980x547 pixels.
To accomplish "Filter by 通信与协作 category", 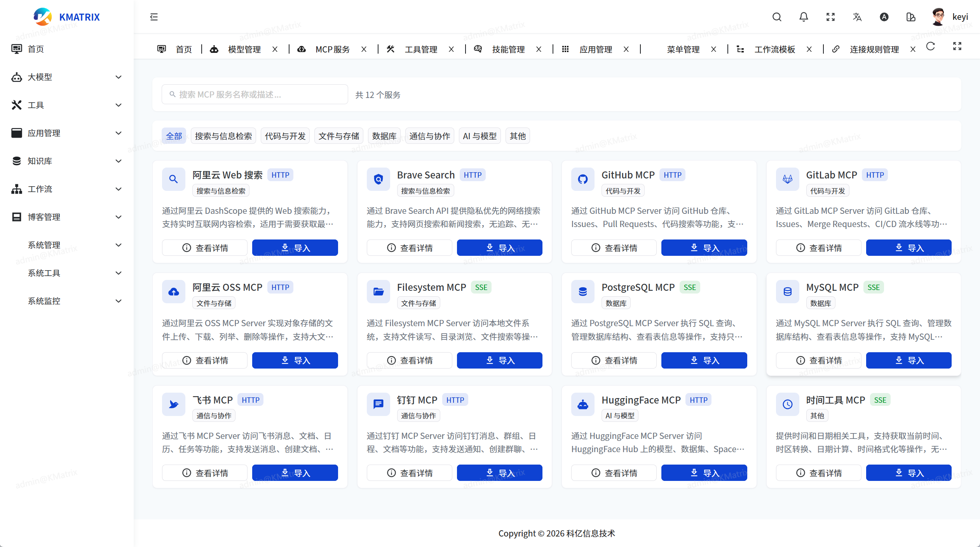I will tap(430, 136).
